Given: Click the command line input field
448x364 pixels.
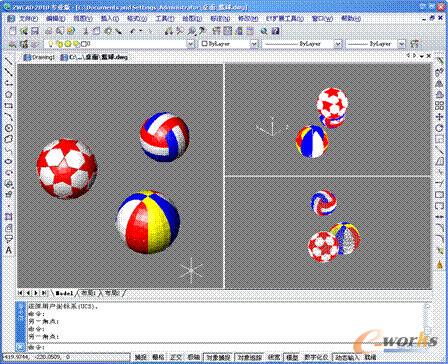Looking at the screenshot, I should pyautogui.click(x=227, y=348).
